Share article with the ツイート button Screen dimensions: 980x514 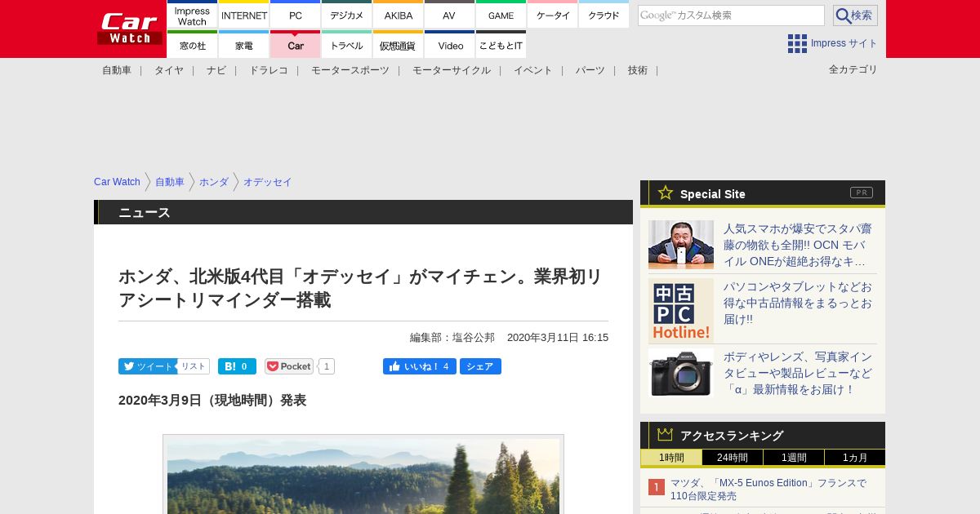click(x=147, y=366)
